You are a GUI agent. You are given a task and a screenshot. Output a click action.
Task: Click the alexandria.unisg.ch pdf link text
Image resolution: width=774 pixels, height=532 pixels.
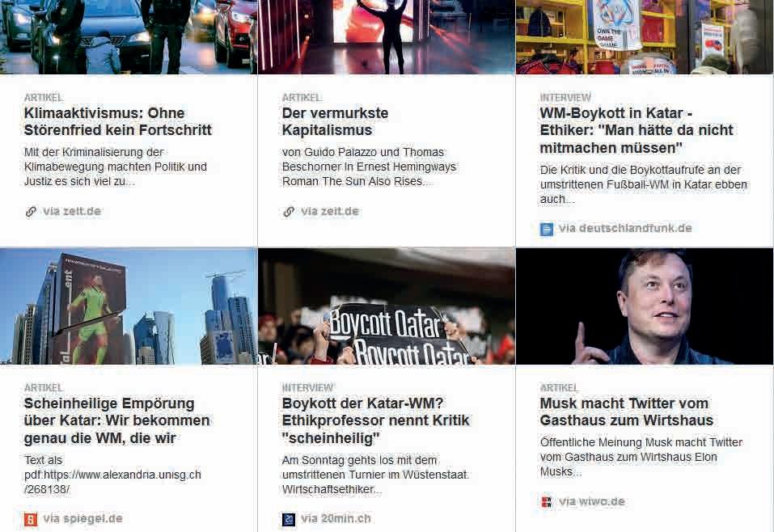(112, 482)
